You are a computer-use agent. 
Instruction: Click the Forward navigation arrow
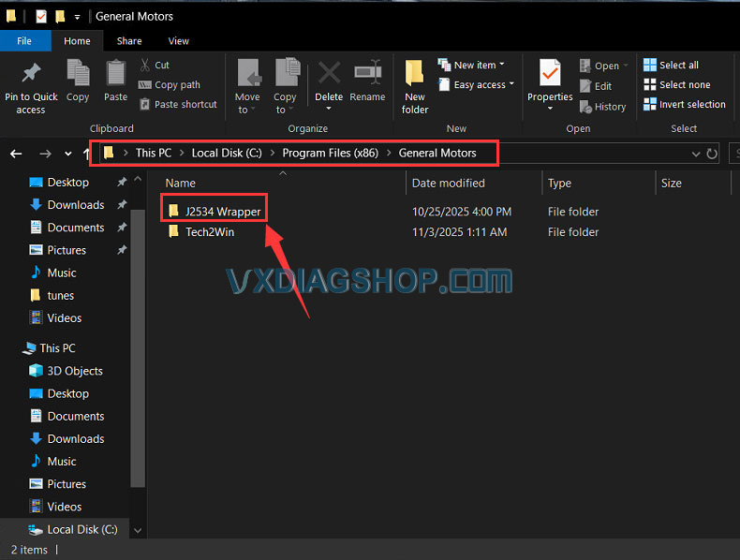click(45, 154)
